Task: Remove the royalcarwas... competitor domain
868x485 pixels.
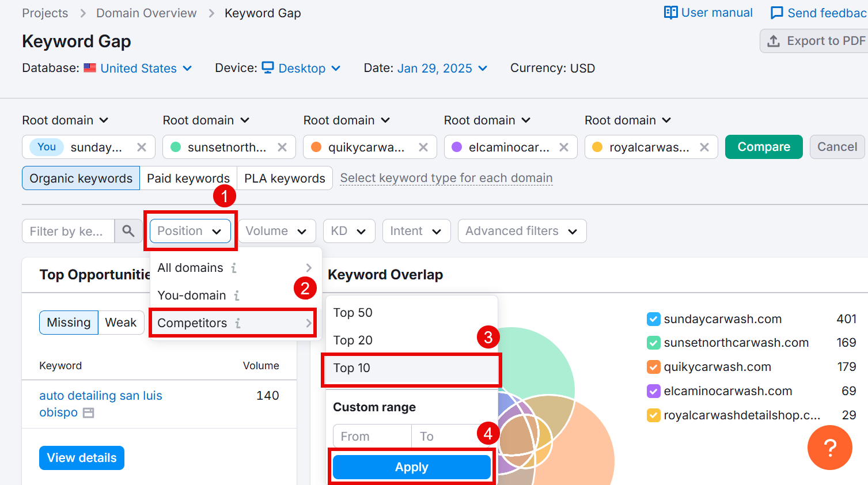Action: pyautogui.click(x=704, y=147)
